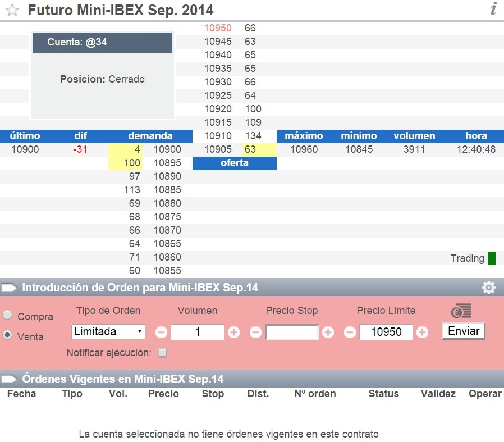Click best offer price 10905
The height and width of the screenshot is (442, 504).
[218, 149]
